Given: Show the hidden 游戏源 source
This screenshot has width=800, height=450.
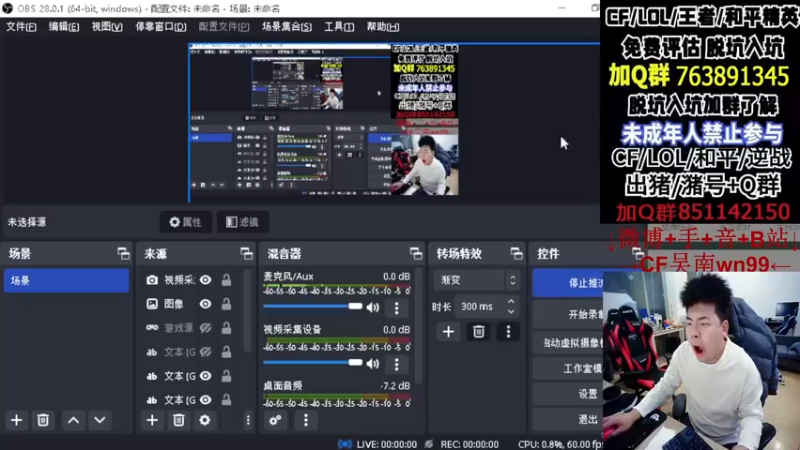Looking at the screenshot, I should click(206, 328).
